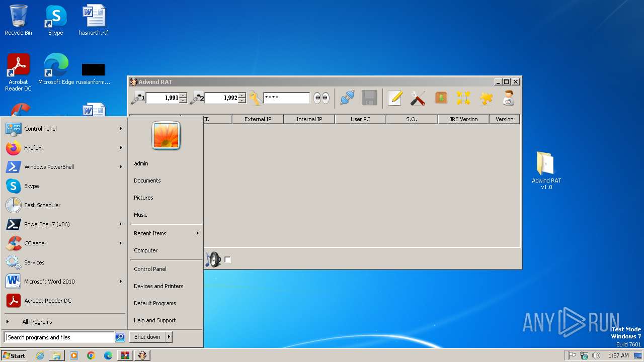Click the port 2 number field showing 1,992
This screenshot has width=644, height=362.
click(221, 98)
